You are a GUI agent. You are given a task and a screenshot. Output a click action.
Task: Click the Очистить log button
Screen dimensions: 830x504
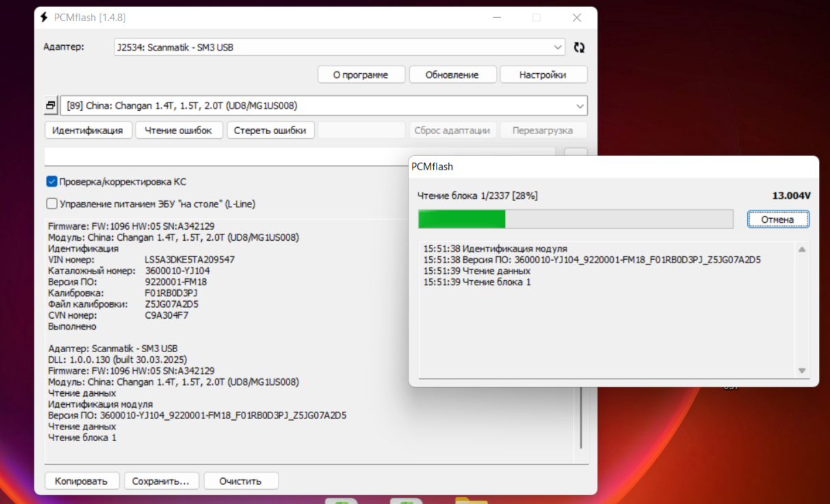241,481
